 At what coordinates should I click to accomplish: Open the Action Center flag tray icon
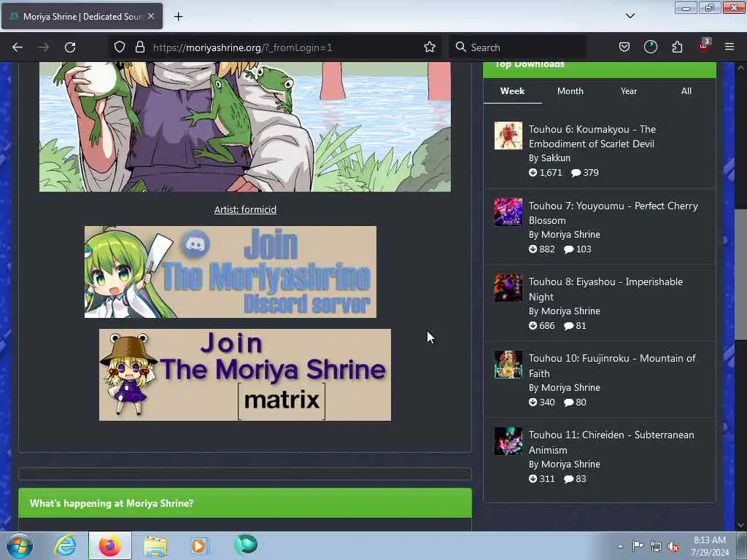coord(638,545)
